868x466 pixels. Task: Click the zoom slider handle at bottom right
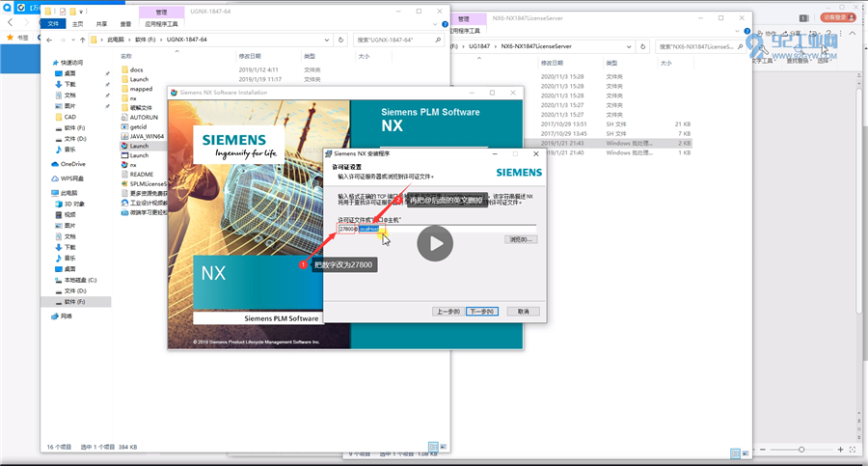tap(801, 450)
